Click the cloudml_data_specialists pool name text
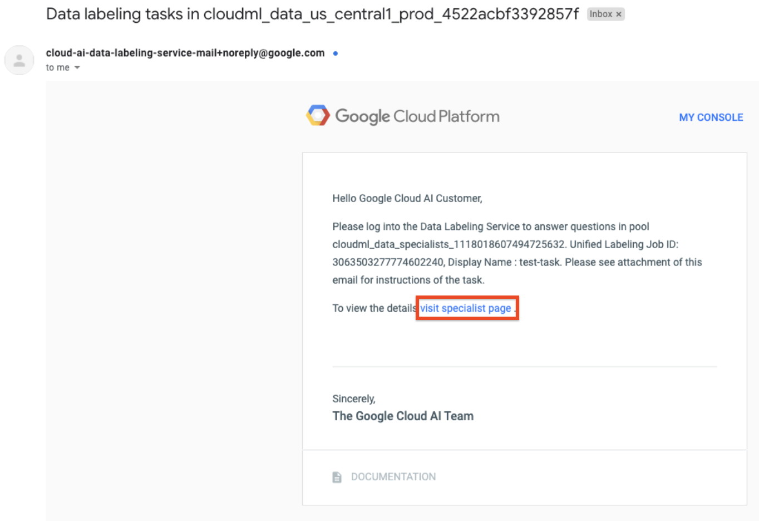Screen dimensions: 759x532 [448, 244]
